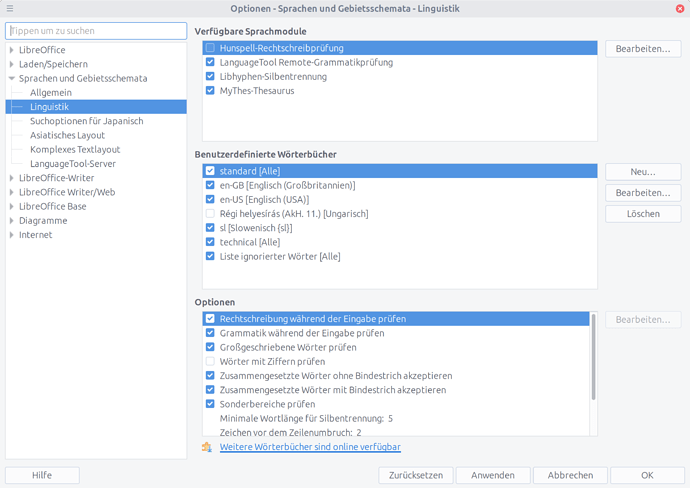Open Weitere Wörterbücher sind online verfügbar link
The height and width of the screenshot is (488, 690).
(310, 447)
